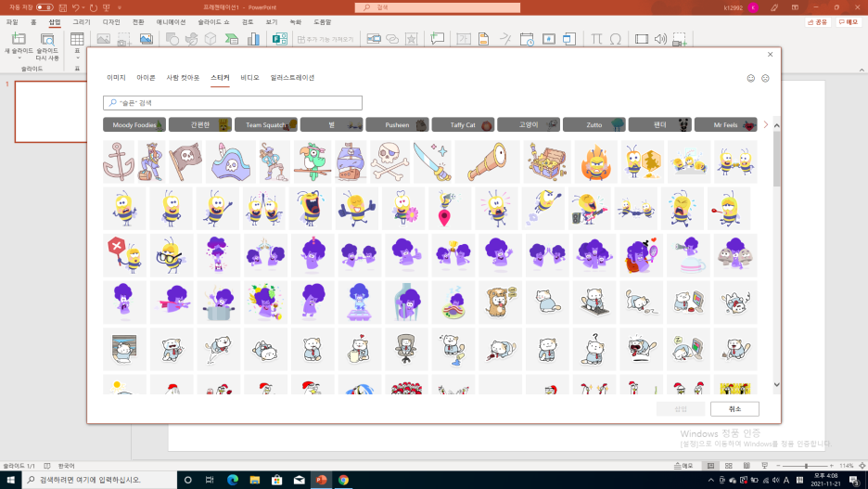Click the Redo icon in title bar

pyautogui.click(x=93, y=7)
